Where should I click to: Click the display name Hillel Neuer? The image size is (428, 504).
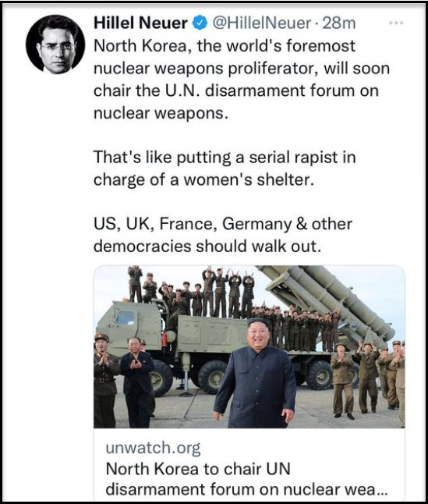(x=140, y=23)
